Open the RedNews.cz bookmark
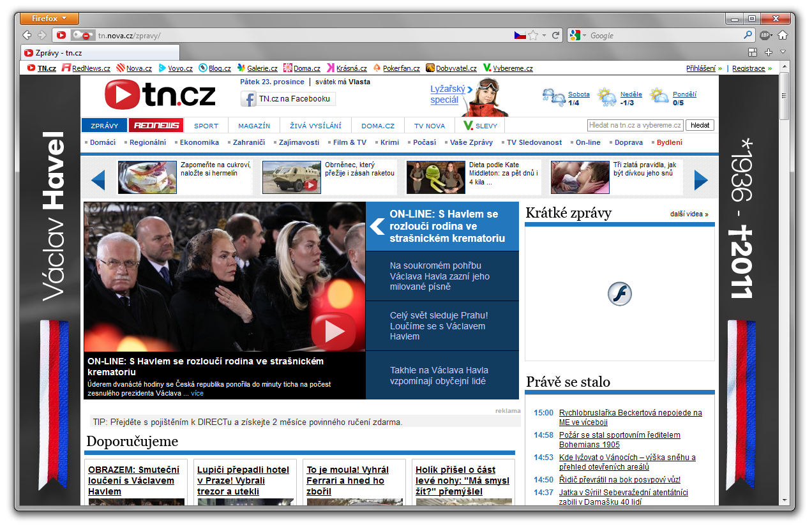812x529 pixels. coord(86,68)
